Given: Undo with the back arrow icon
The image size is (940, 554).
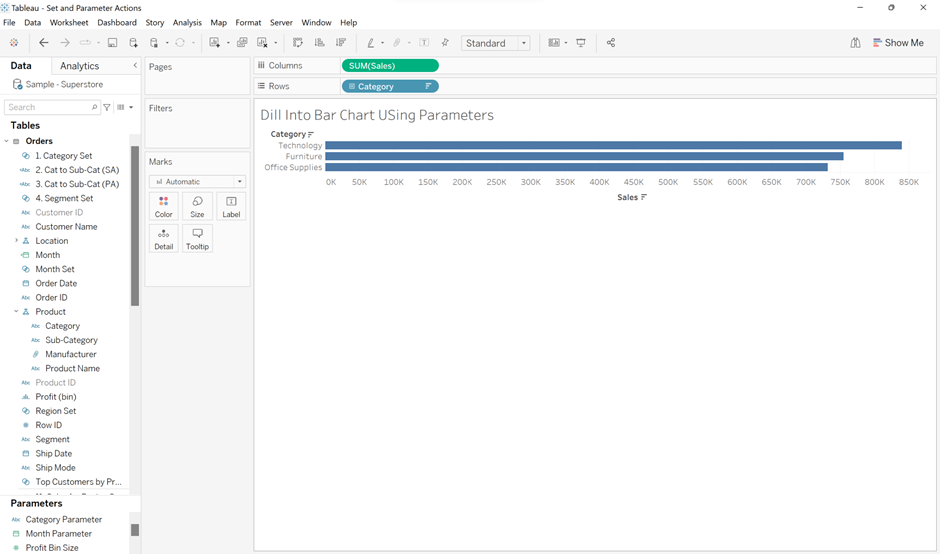Looking at the screenshot, I should (x=44, y=43).
